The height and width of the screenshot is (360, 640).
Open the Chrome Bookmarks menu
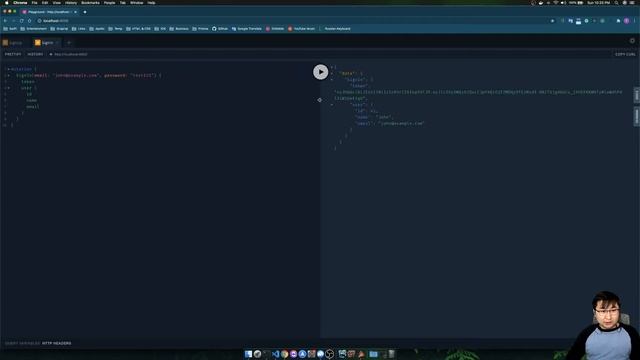pyautogui.click(x=90, y=3)
